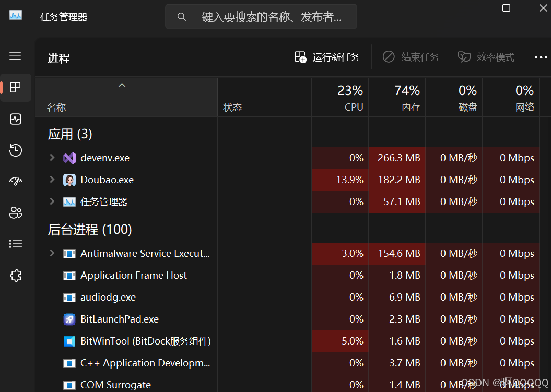This screenshot has height=392, width=551.
Task: Open the App history view
Action: point(16,150)
